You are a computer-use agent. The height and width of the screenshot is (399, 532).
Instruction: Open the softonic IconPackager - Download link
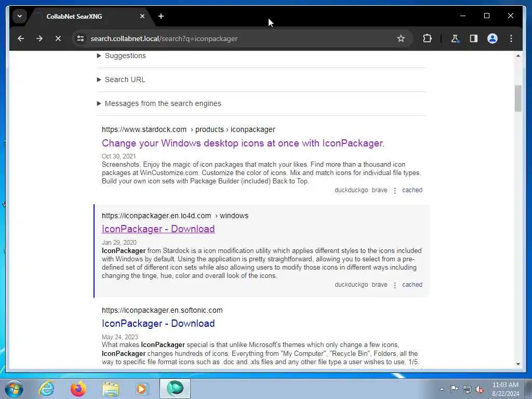pos(158,323)
